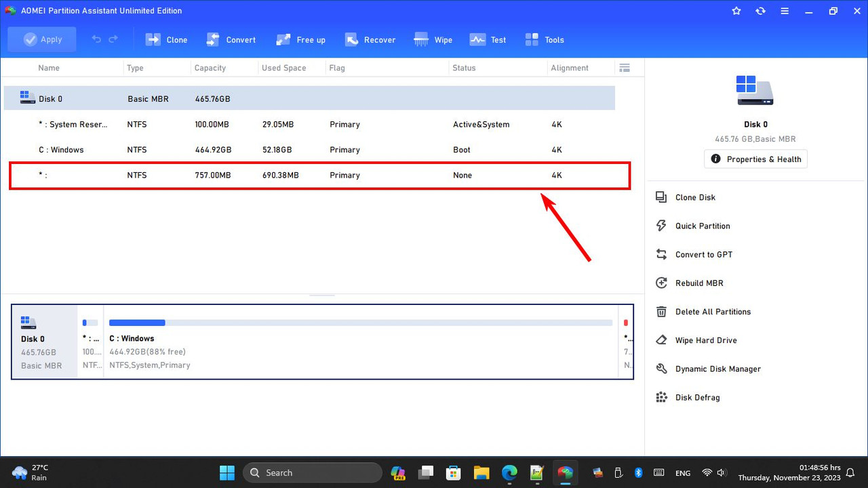Viewport: 868px width, 488px height.
Task: Click Disk Defrag option
Action: [x=697, y=397]
